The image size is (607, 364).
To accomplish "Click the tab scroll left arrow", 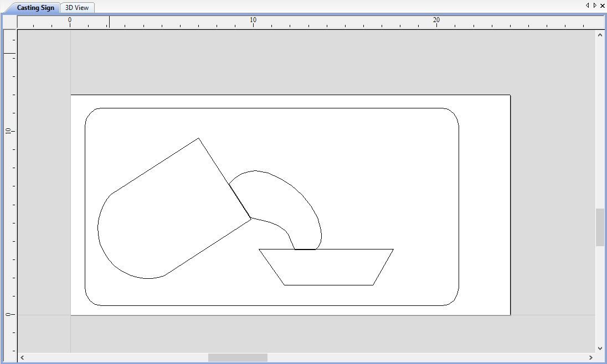I will point(587,6).
